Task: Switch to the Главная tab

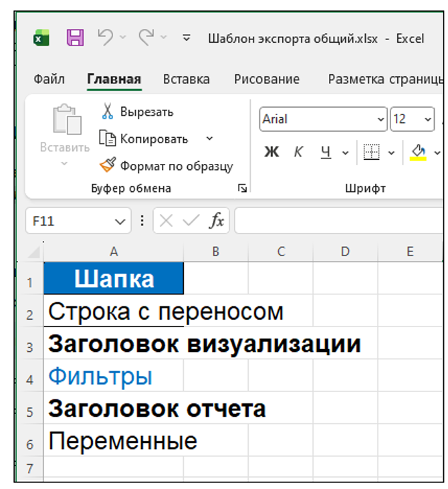Action: point(114,79)
